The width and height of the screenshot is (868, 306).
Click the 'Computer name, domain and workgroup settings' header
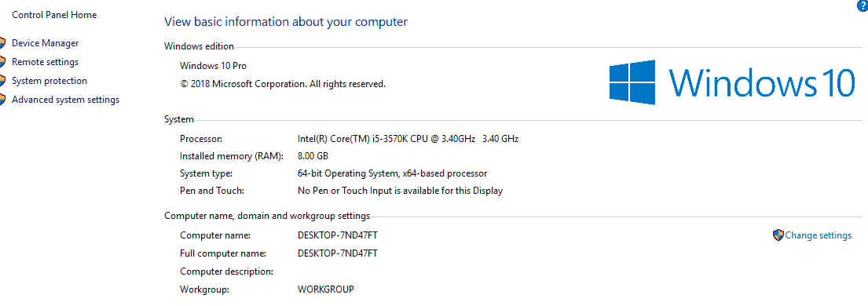click(x=267, y=216)
